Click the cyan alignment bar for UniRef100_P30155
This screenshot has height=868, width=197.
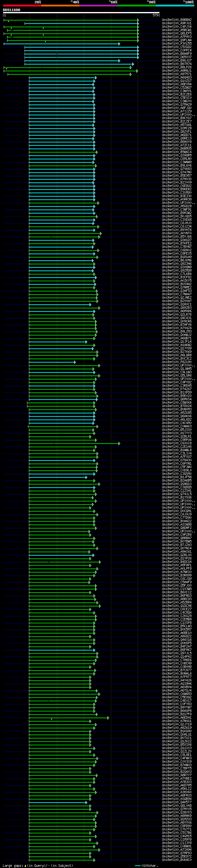point(62,44)
